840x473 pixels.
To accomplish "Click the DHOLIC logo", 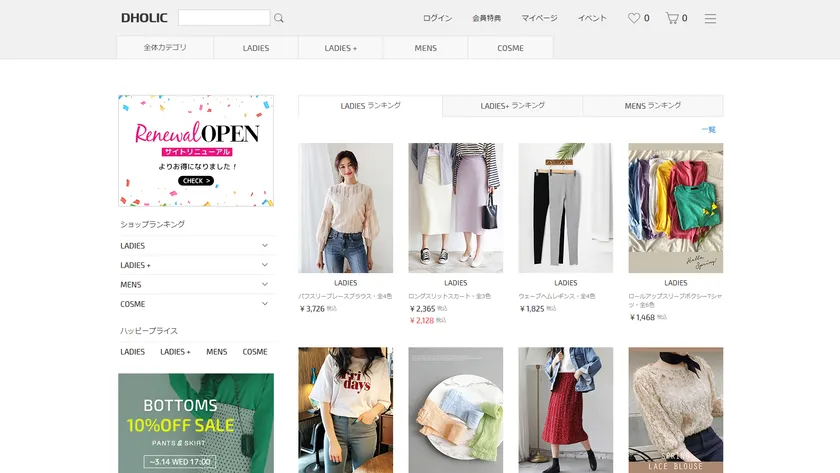I will 144,18.
